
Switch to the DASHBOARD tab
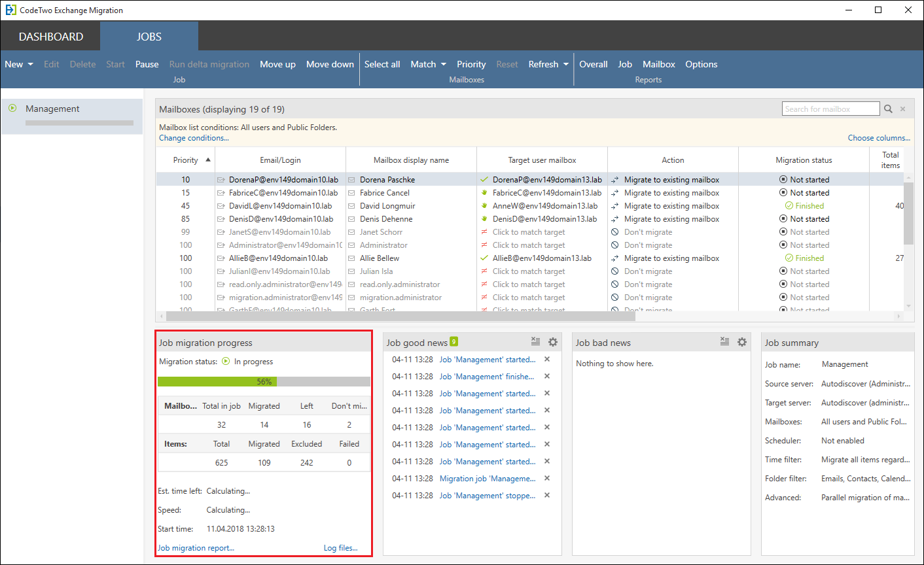pyautogui.click(x=51, y=37)
